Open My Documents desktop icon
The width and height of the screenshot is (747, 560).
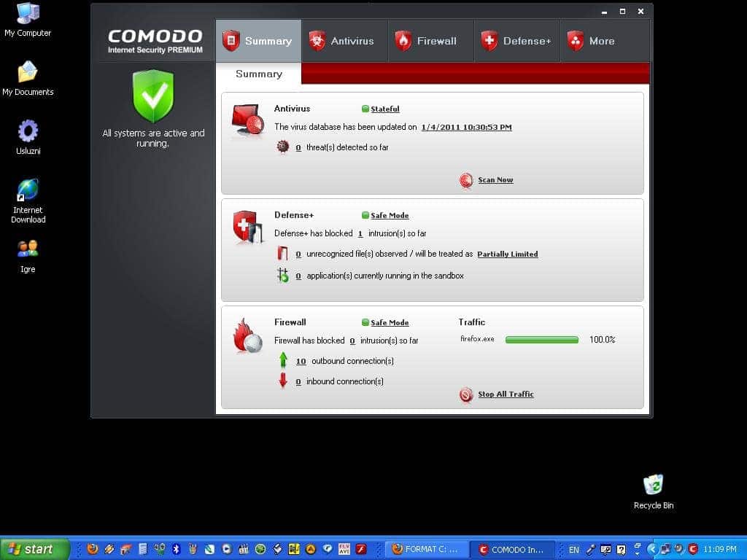(x=28, y=78)
